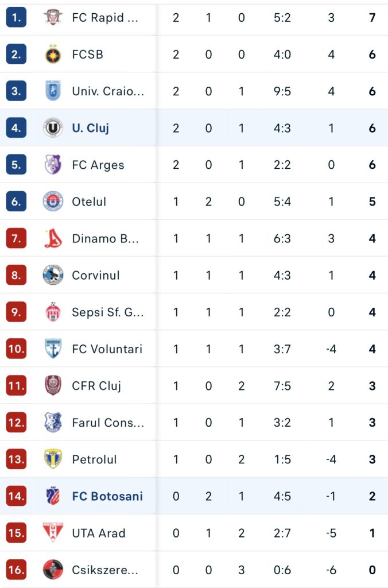The height and width of the screenshot is (588, 388).
Task: Select the FC Voluntari anchor crest
Action: 53,349
